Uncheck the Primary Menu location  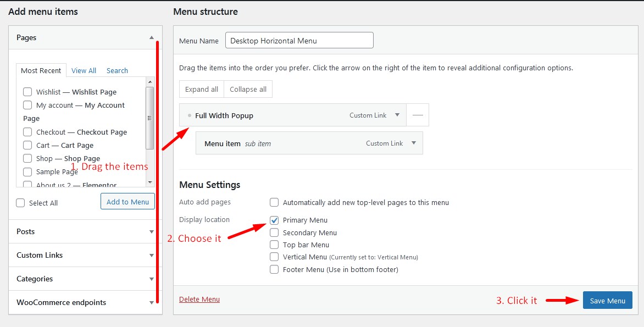point(274,220)
